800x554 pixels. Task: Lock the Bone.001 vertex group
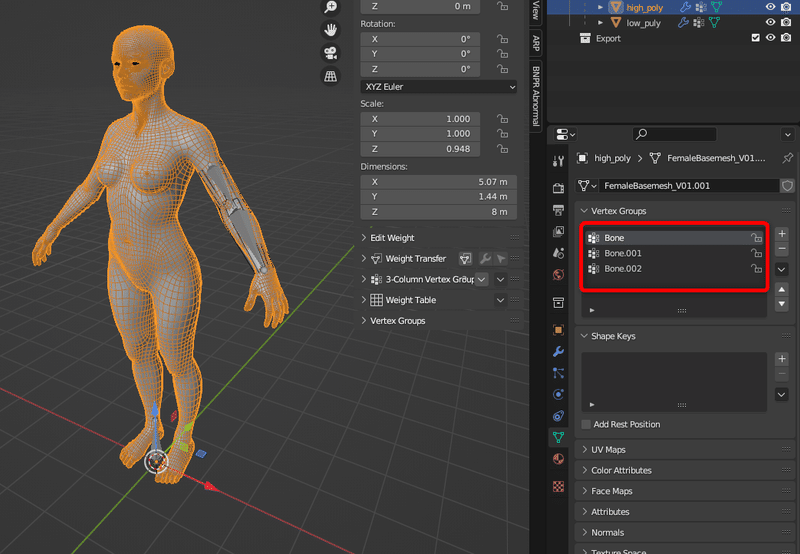756,253
